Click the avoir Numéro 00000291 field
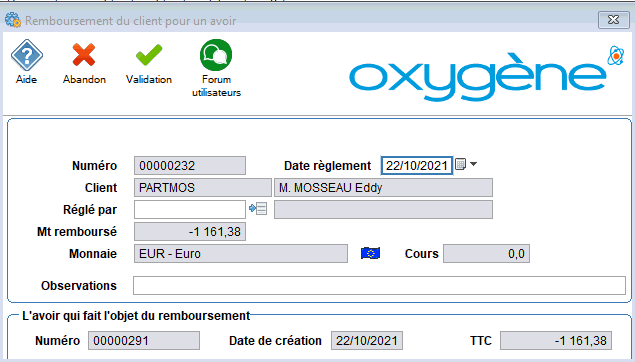 [x=144, y=341]
